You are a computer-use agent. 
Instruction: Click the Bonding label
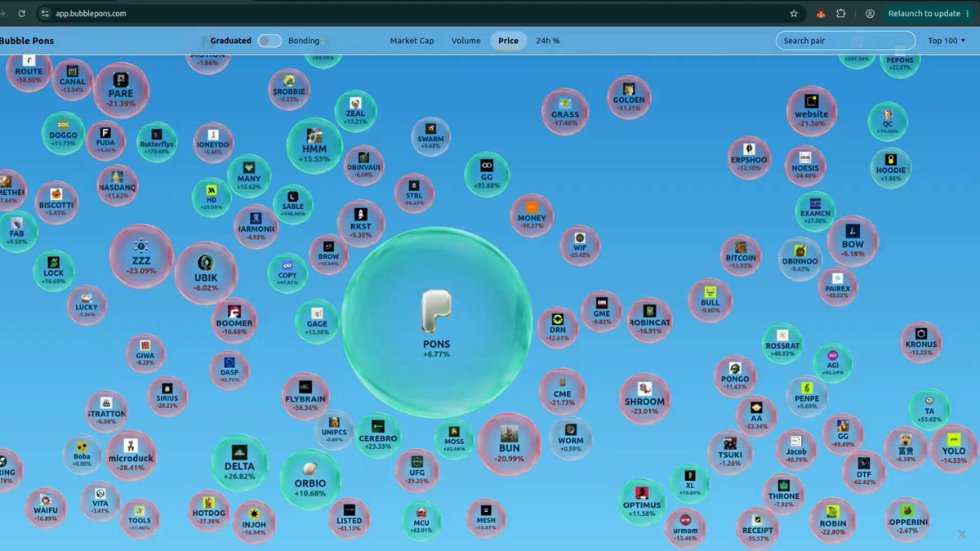pos(304,41)
